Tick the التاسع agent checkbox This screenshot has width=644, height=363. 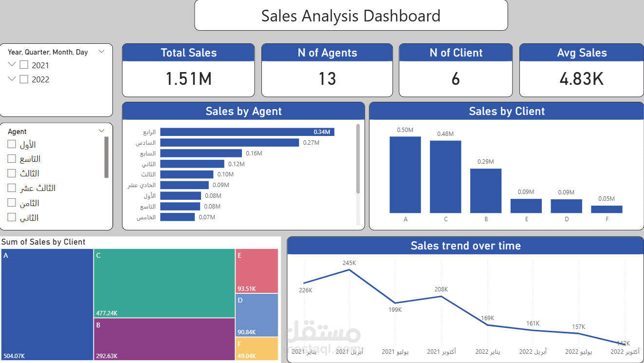point(12,159)
